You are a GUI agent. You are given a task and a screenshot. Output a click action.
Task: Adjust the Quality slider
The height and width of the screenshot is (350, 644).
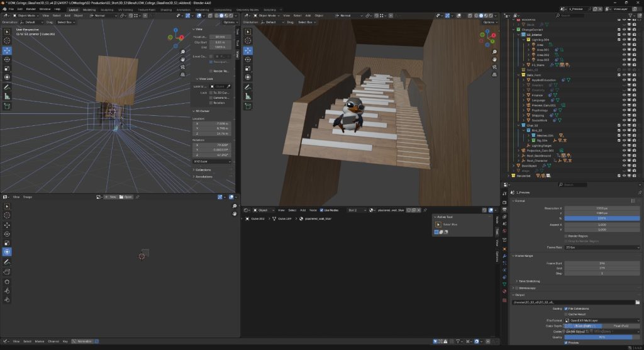click(602, 337)
